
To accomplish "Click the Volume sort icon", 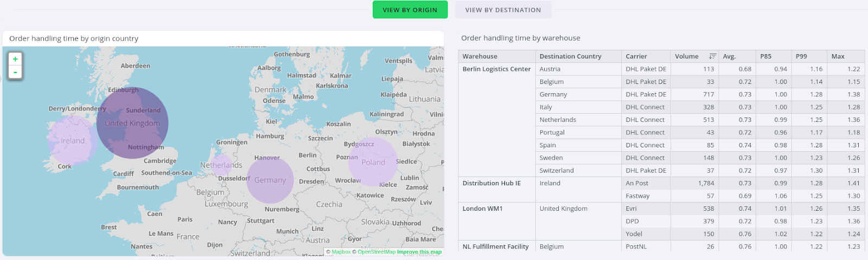I will click(712, 56).
